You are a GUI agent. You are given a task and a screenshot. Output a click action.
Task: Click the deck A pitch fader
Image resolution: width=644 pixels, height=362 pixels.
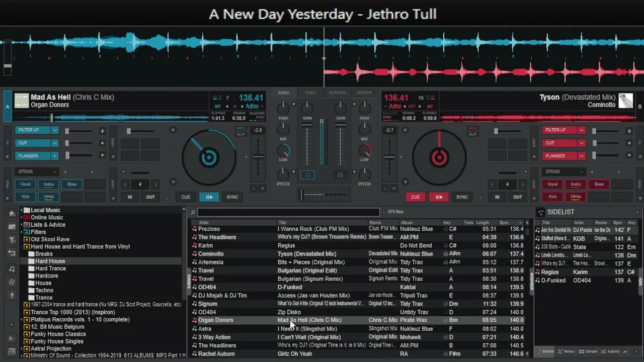click(258, 156)
